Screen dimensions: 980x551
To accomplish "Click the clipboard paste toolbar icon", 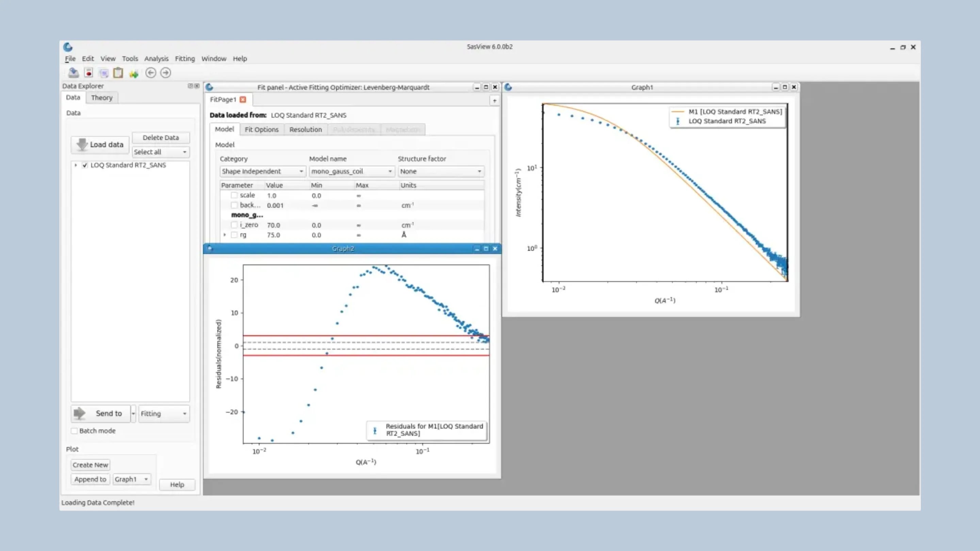I will pos(118,73).
